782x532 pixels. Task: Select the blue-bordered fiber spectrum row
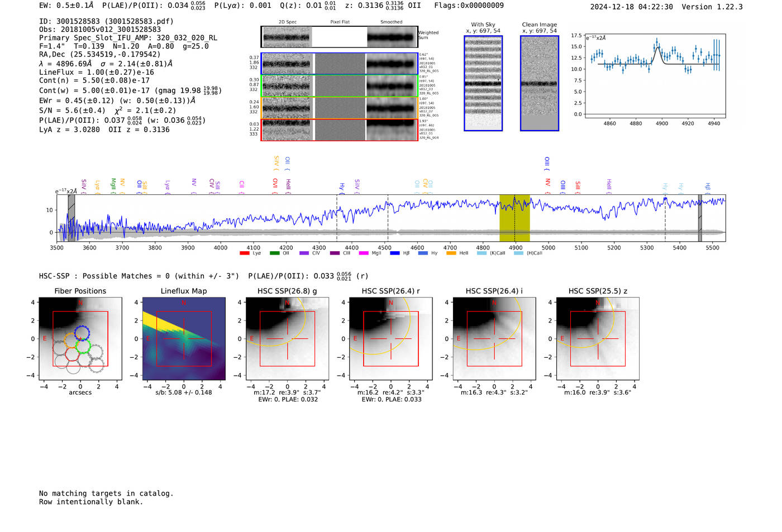pos(339,64)
